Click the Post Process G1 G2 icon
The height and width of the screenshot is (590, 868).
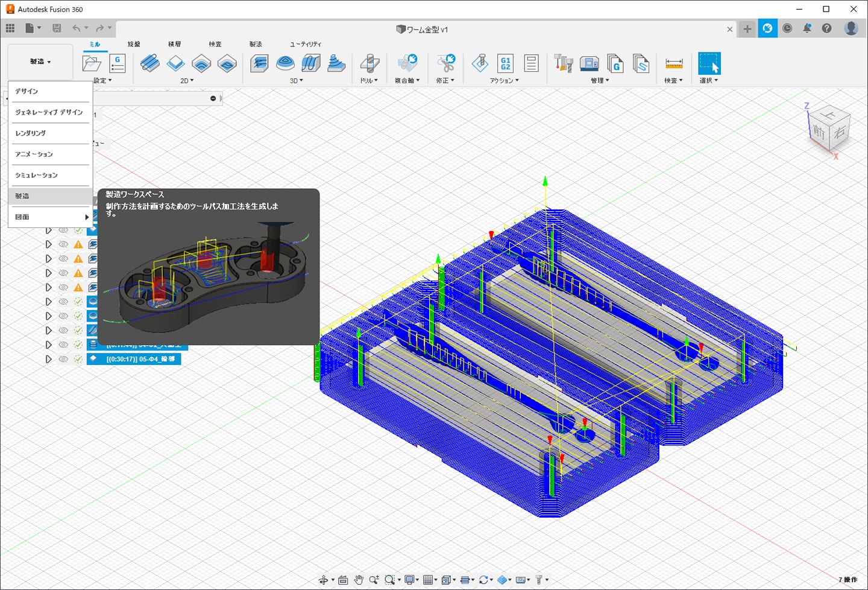coord(505,63)
